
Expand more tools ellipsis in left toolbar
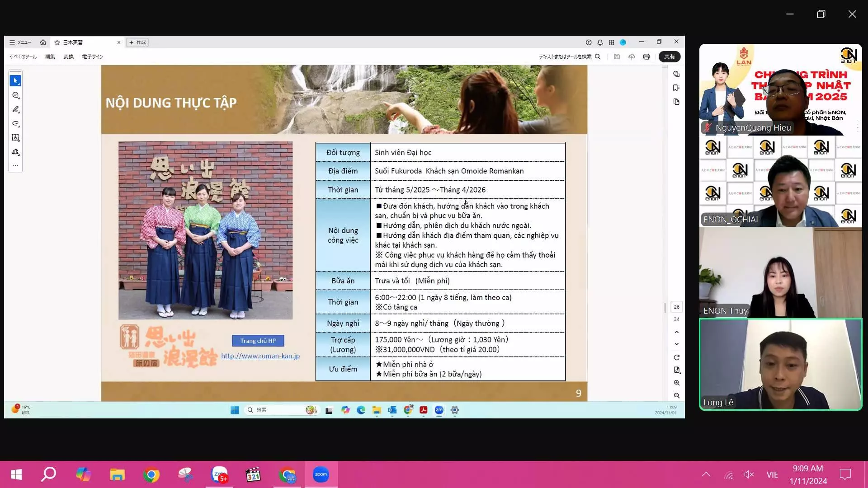tap(15, 165)
